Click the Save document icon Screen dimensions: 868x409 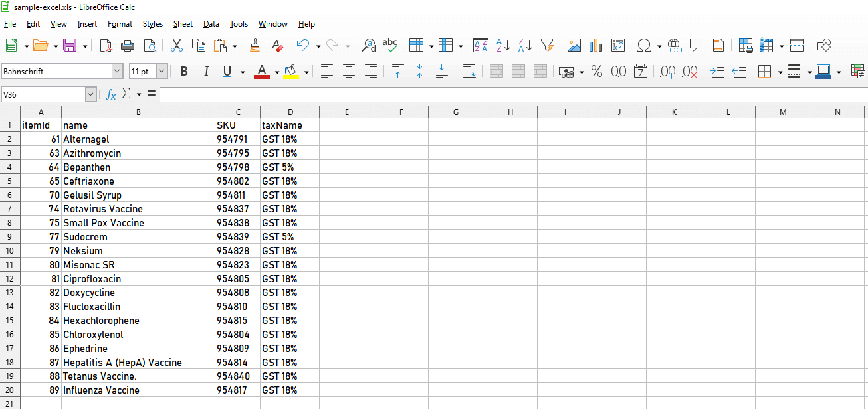[x=69, y=45]
